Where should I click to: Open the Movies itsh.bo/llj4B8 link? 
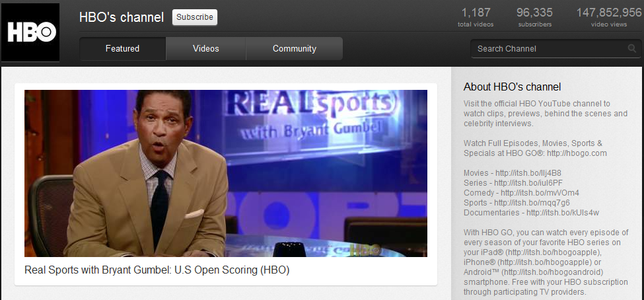tap(528, 173)
